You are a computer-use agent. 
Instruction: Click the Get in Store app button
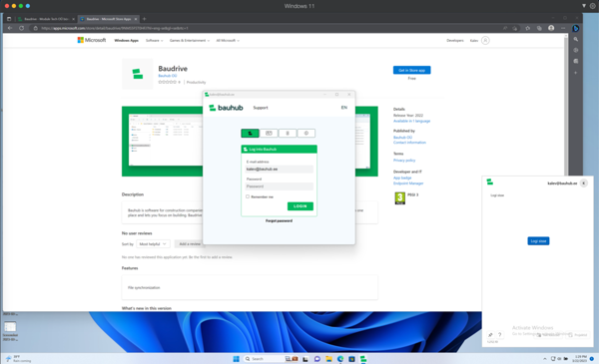tap(411, 70)
